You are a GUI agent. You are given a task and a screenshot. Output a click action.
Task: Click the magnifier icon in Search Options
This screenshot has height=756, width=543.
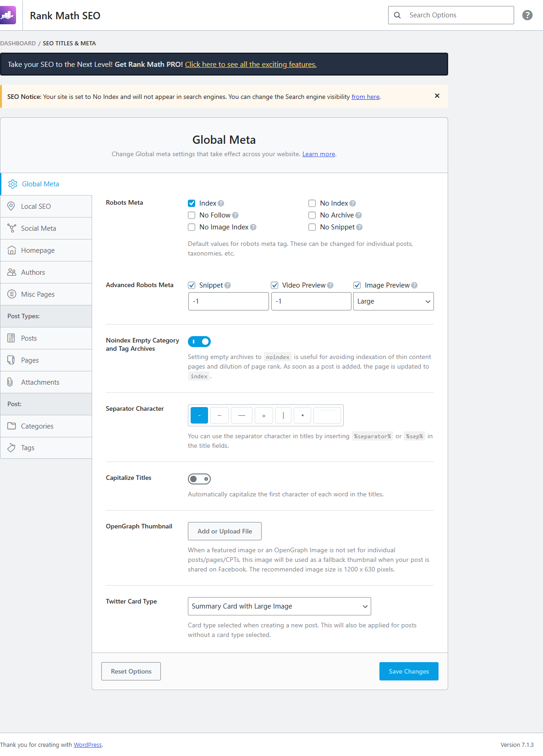point(397,15)
